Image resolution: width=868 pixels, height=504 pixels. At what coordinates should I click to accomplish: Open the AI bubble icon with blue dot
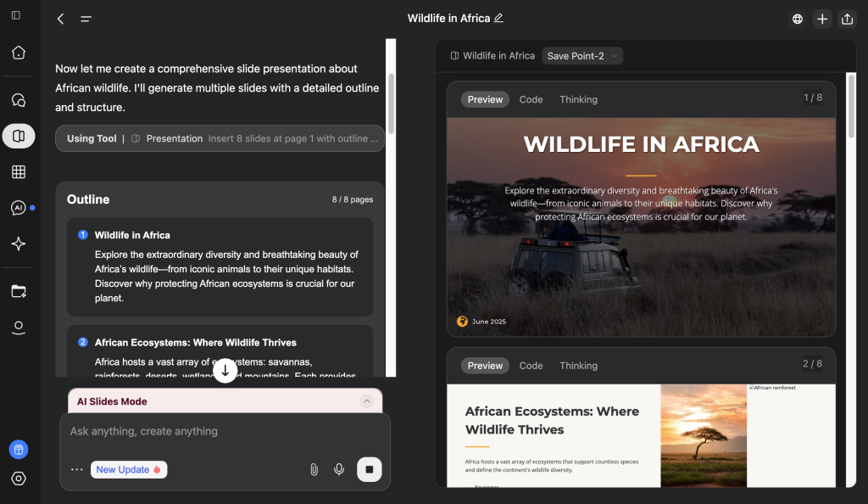(19, 208)
